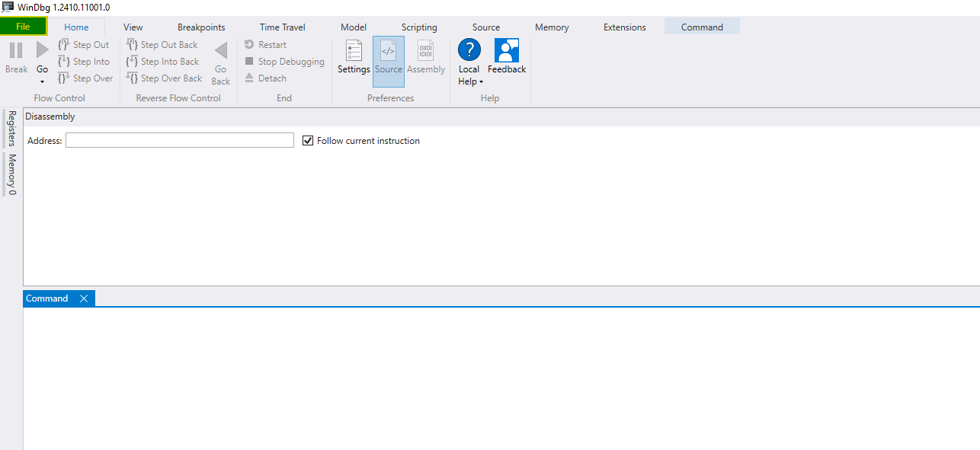The height and width of the screenshot is (450, 980).
Task: Toggle Follow current instruction checkbox
Action: (x=308, y=141)
